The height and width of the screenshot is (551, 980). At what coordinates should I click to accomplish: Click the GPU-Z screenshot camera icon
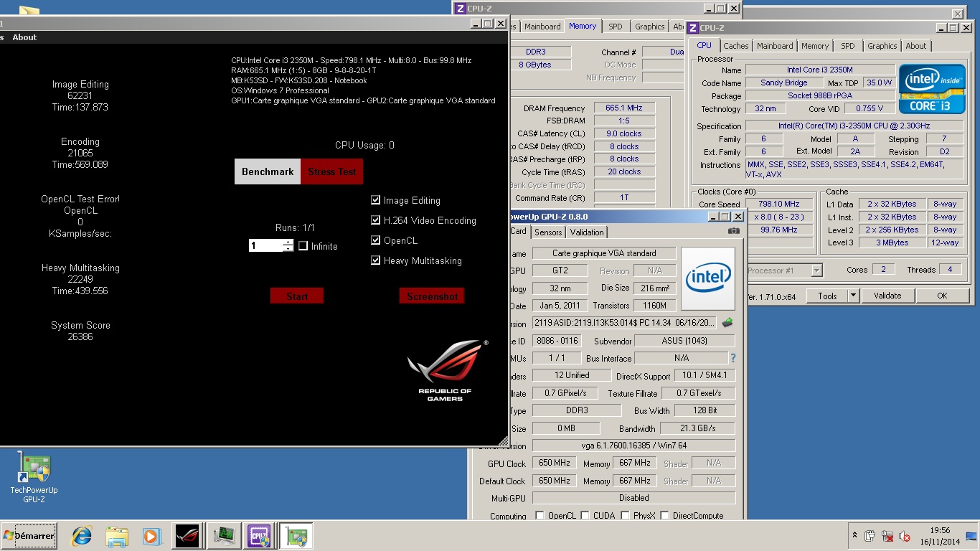[x=733, y=231]
